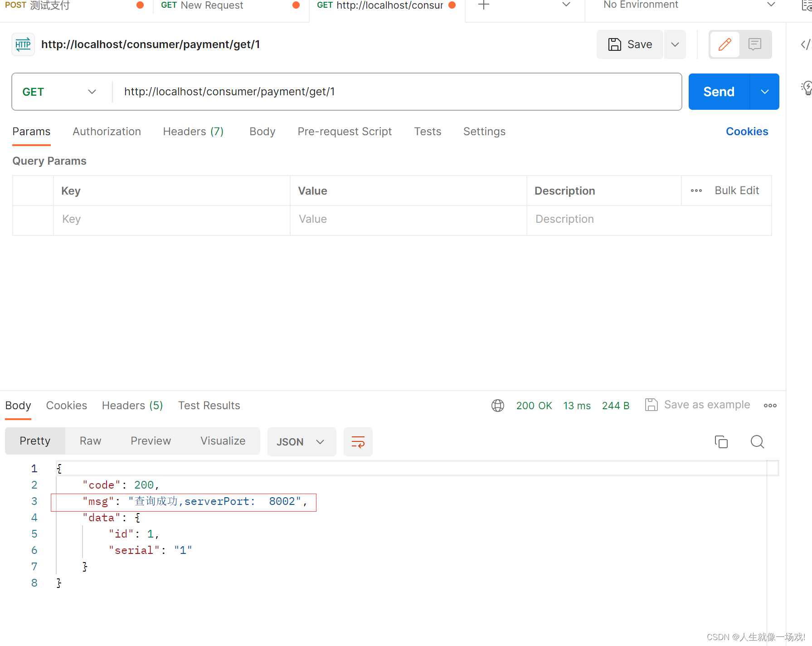Show the response Headers (5) tab
This screenshot has height=646, width=812.
[x=132, y=406]
